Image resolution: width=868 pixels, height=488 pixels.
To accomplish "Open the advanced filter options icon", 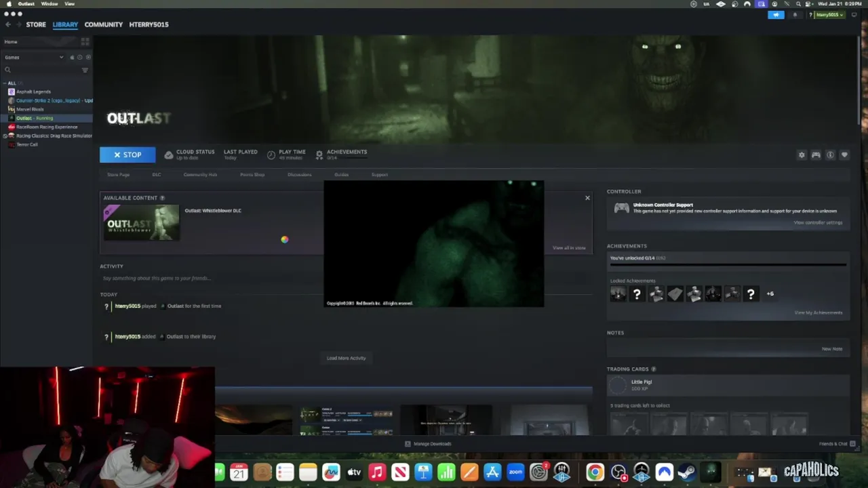I will coord(85,70).
